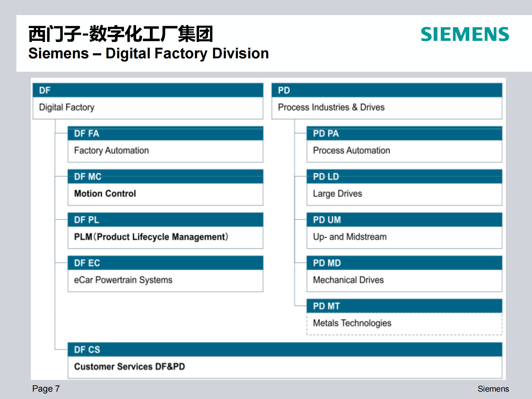The height and width of the screenshot is (399, 532).
Task: Select the 'Siemens – Digital Factory Division' subtitle
Action: (149, 54)
